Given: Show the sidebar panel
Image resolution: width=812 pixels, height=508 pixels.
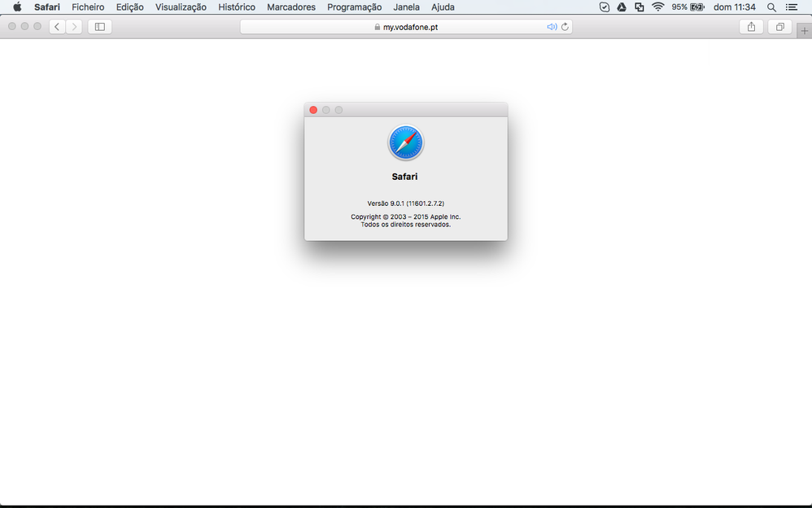Looking at the screenshot, I should tap(100, 27).
